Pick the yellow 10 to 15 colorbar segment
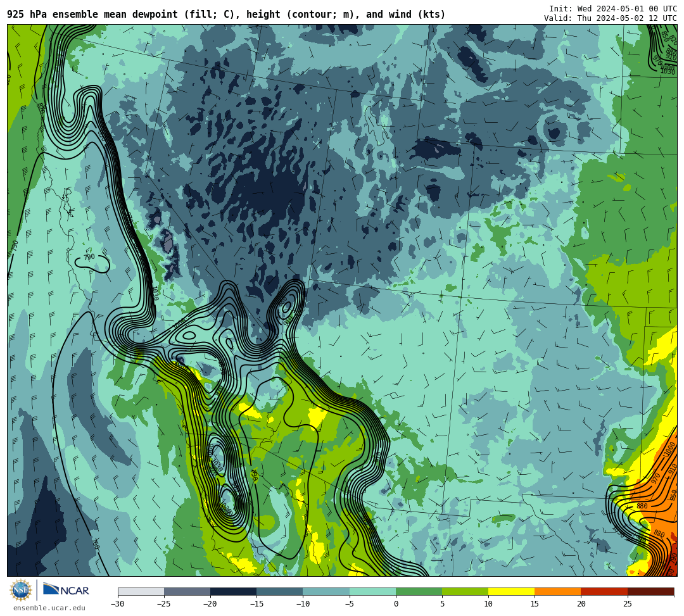 point(511,591)
